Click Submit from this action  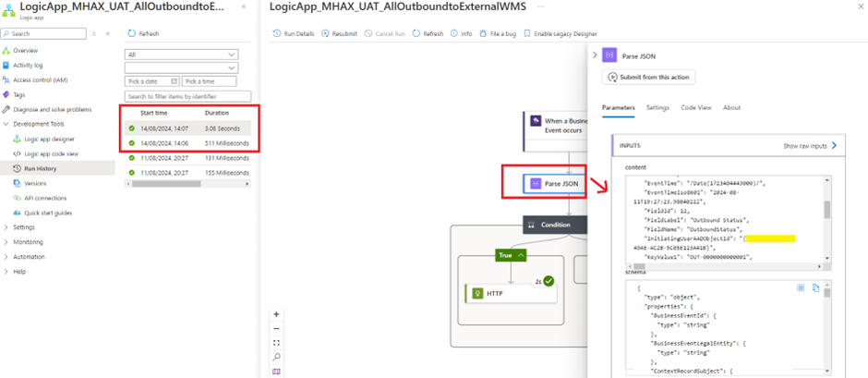(648, 77)
